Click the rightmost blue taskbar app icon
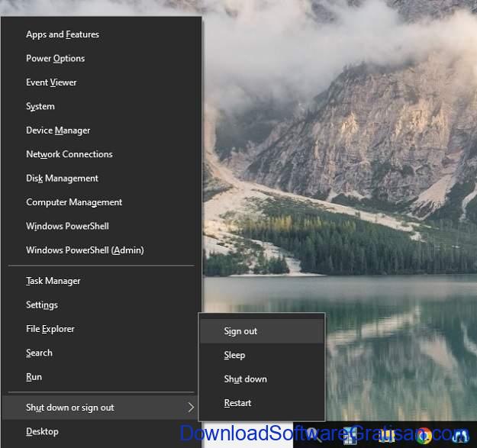 [x=460, y=435]
